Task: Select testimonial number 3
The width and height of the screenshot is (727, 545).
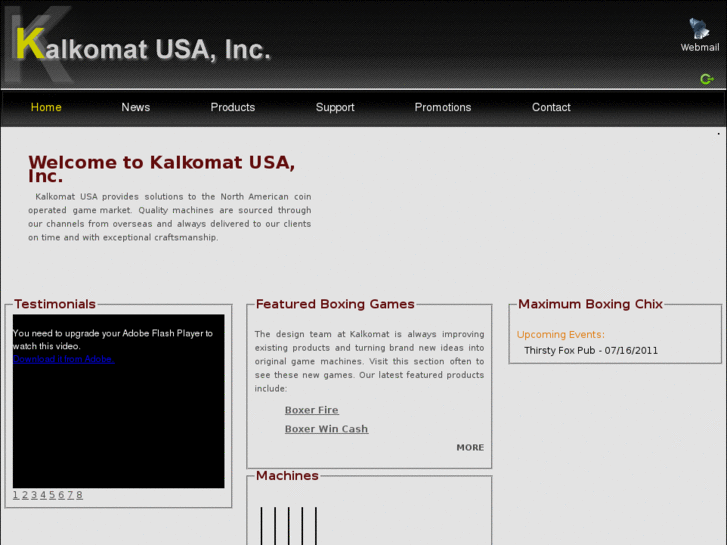Action: 34,495
